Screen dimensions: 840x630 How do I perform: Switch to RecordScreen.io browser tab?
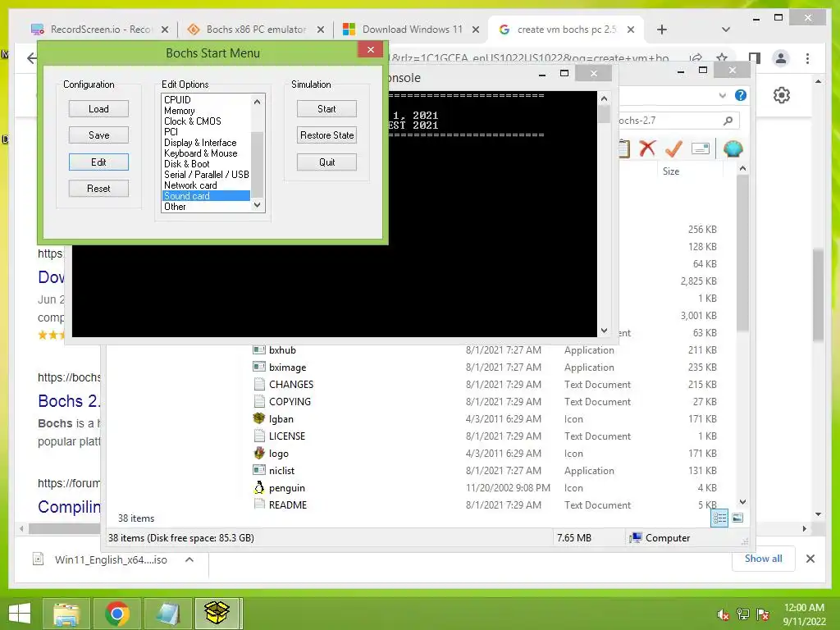(99, 30)
